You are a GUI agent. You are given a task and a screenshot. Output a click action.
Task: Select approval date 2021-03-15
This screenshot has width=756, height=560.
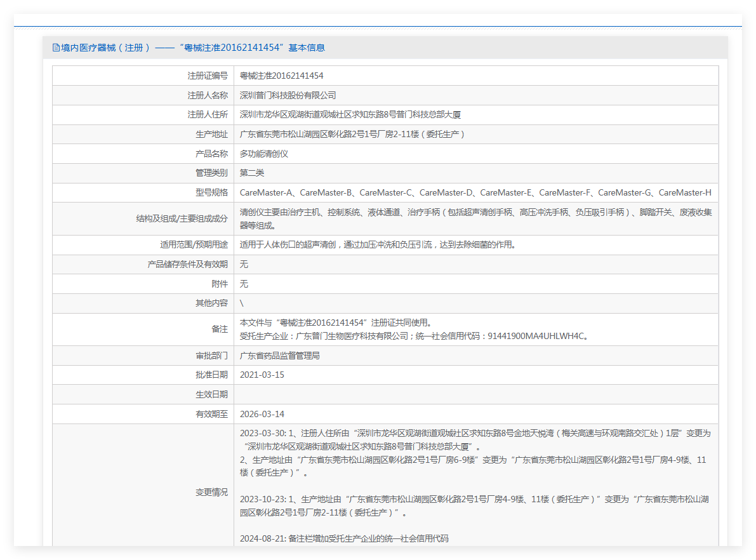pos(262,375)
